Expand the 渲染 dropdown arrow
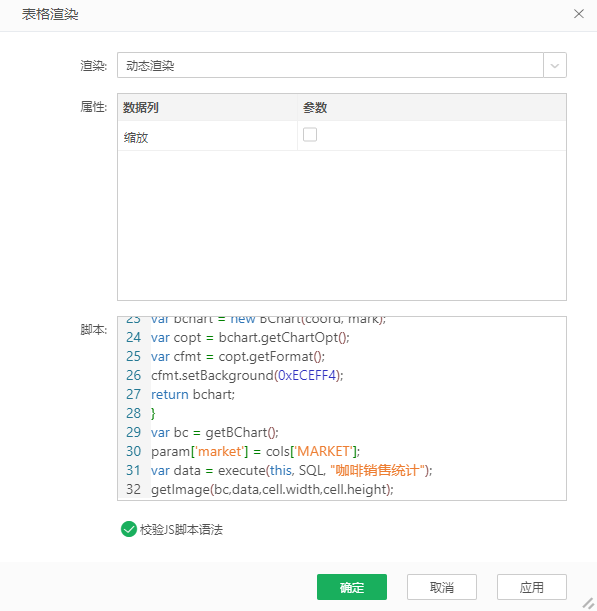 point(555,65)
